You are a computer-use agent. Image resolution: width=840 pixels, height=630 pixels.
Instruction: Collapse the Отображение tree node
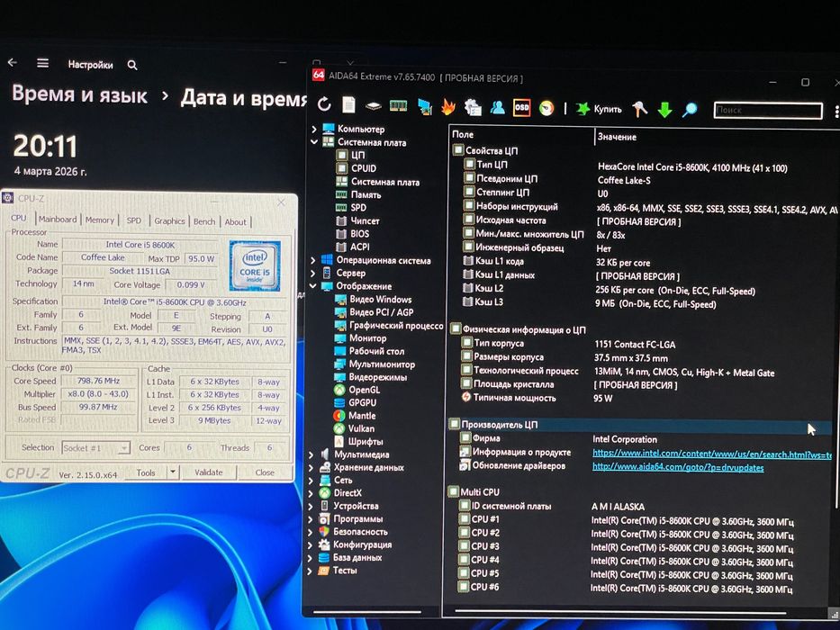click(312, 286)
